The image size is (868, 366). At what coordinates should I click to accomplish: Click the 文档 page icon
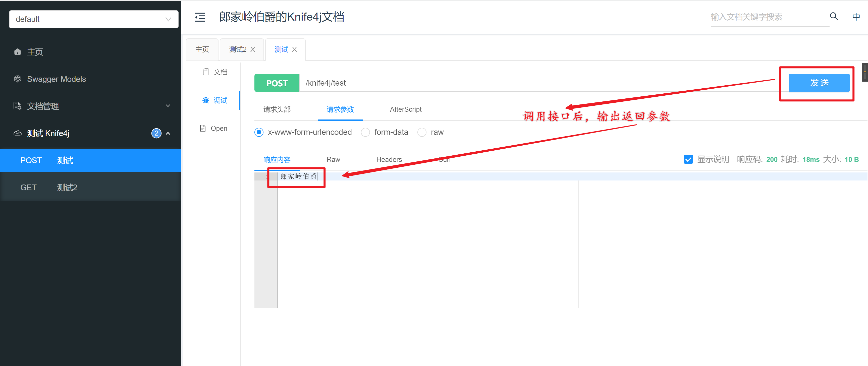pos(205,72)
